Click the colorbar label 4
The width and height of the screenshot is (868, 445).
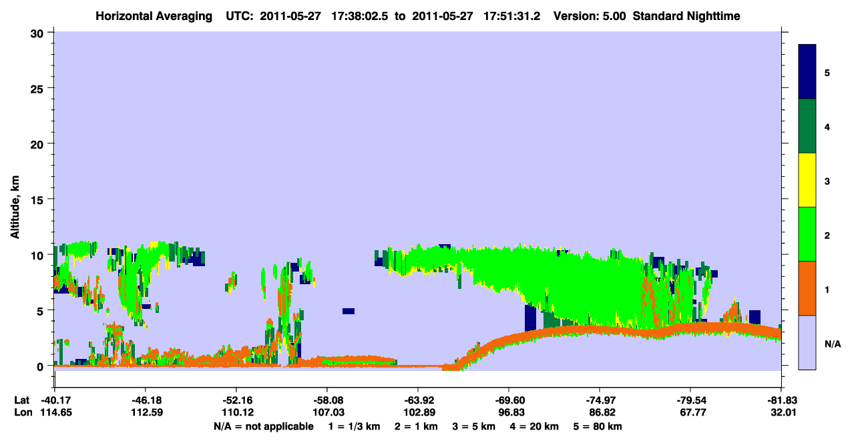(x=827, y=126)
